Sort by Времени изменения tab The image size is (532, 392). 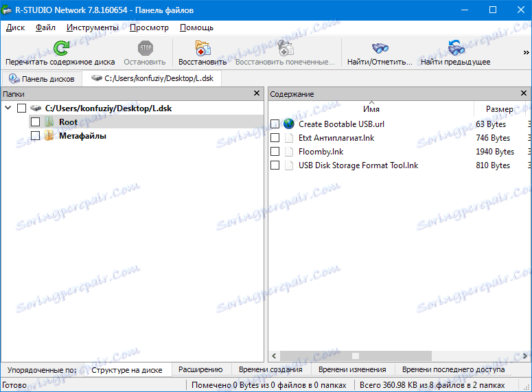(x=352, y=369)
